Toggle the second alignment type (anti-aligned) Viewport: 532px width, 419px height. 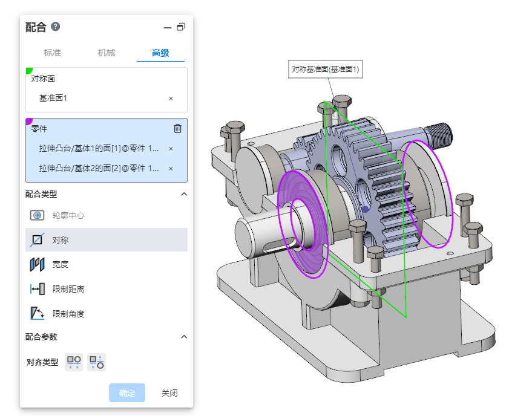pos(96,362)
